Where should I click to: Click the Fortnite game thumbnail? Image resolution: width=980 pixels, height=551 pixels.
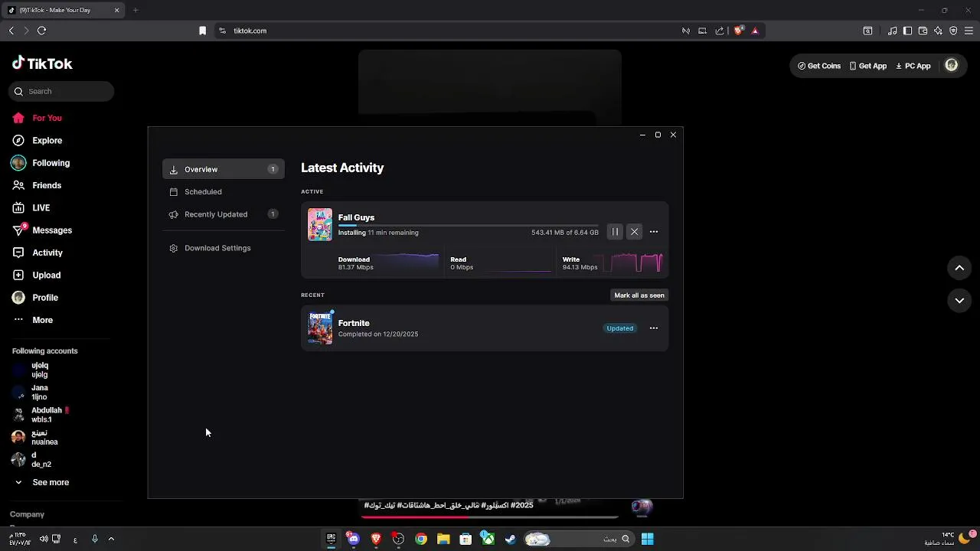320,328
